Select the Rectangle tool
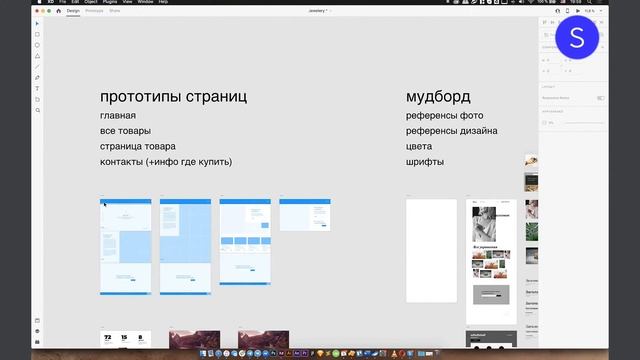This screenshot has width=640, height=360. coord(37,34)
